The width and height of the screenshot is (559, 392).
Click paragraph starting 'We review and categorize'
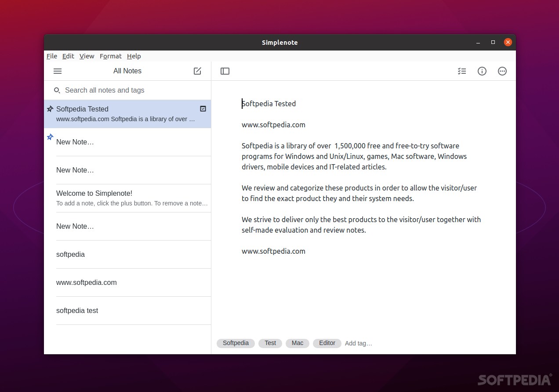359,193
